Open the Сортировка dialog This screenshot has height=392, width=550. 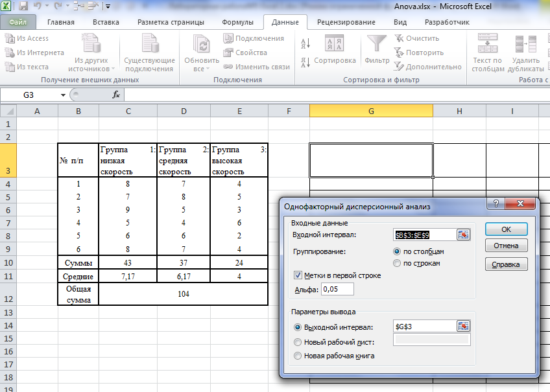[334, 50]
